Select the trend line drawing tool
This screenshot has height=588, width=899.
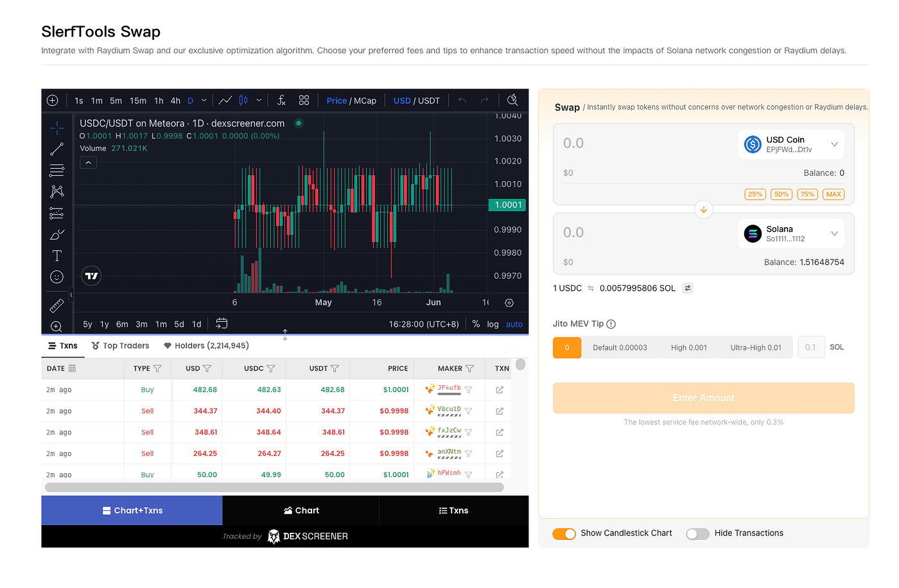57,149
